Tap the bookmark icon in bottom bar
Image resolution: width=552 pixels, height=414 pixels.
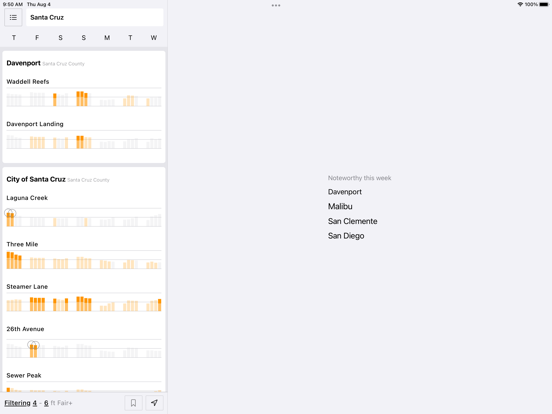point(133,403)
